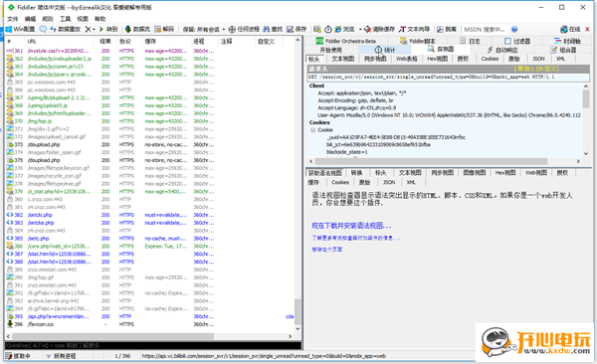
Task: Click the yellow [原始] Raw link in request header bar
Action: [523, 69]
